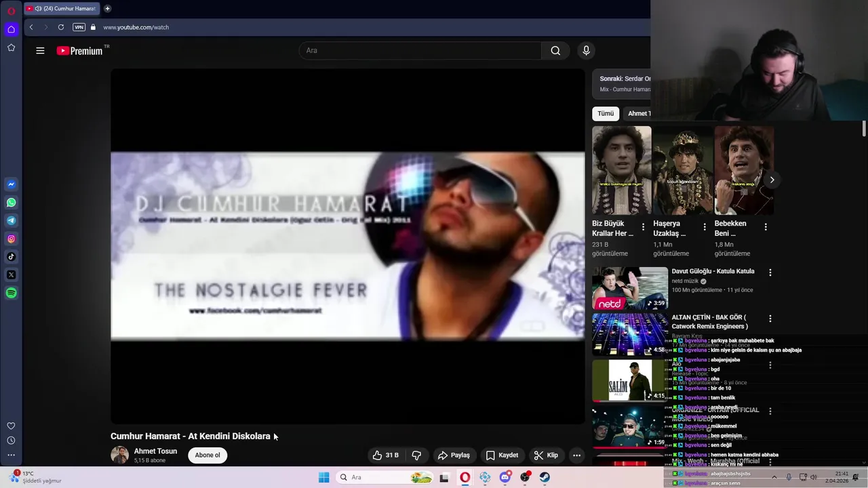Open Ahmet Tosun channel avatar
Image resolution: width=868 pixels, height=488 pixels.
pos(119,455)
